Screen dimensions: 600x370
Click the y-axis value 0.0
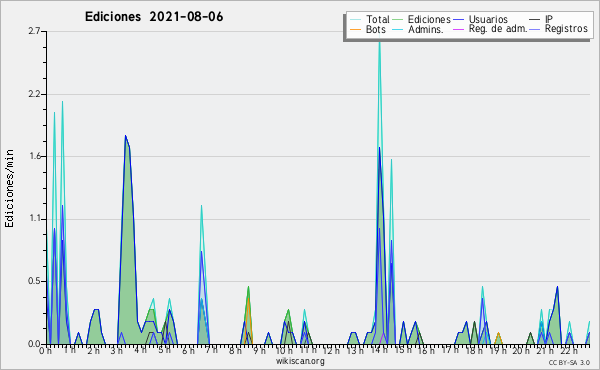coord(34,344)
